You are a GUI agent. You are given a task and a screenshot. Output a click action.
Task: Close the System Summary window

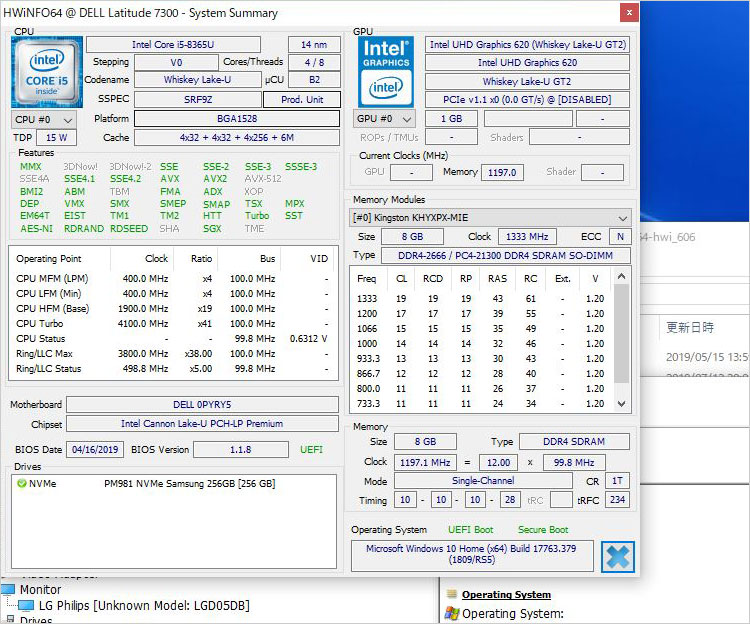[x=629, y=12]
